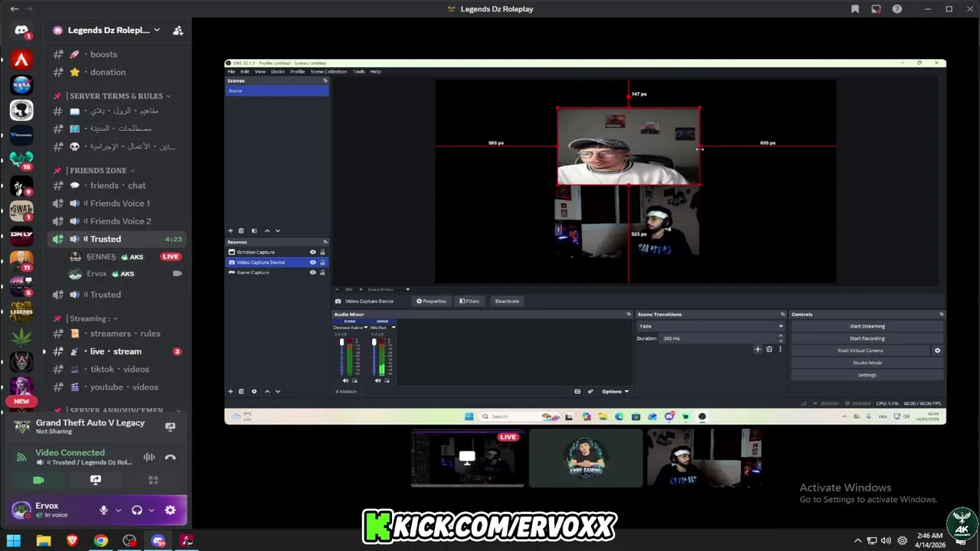Open source properties gear below OBS sources list
This screenshot has width=980, height=551.
(x=254, y=392)
